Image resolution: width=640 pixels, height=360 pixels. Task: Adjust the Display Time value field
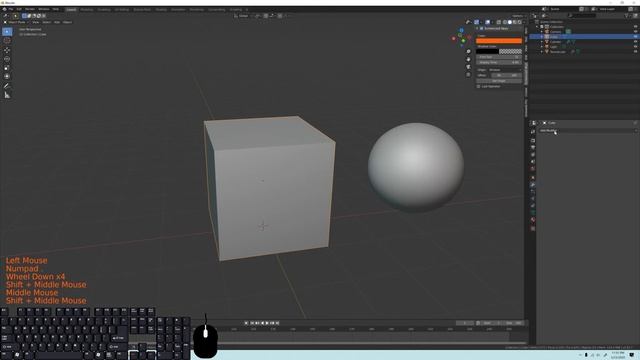pos(499,62)
